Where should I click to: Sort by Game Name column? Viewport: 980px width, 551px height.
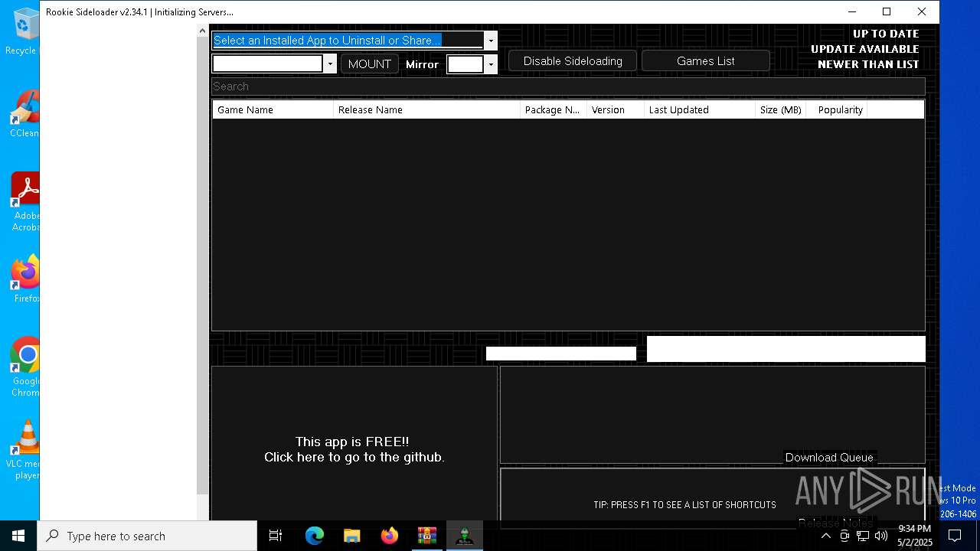point(273,109)
